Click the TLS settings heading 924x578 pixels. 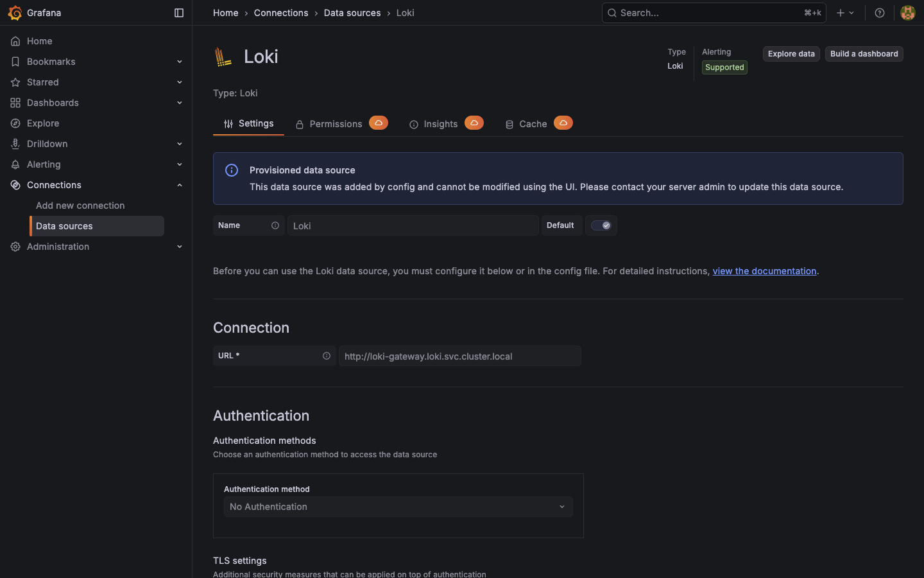240,561
